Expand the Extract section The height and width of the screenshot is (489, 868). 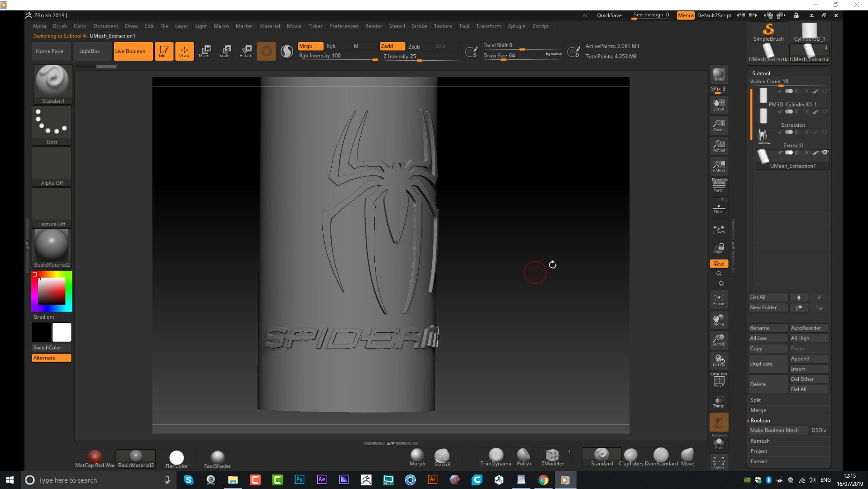tap(759, 461)
